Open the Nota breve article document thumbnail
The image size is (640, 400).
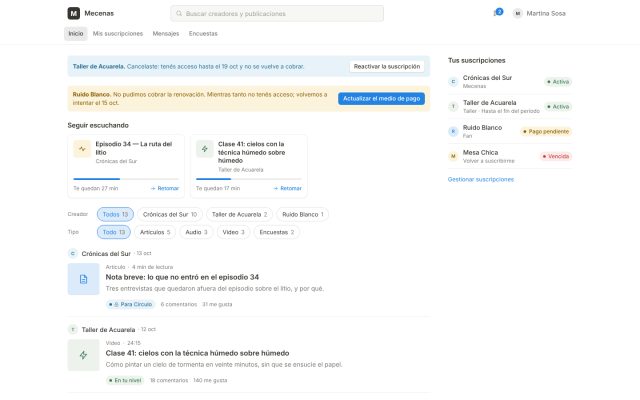pyautogui.click(x=83, y=279)
